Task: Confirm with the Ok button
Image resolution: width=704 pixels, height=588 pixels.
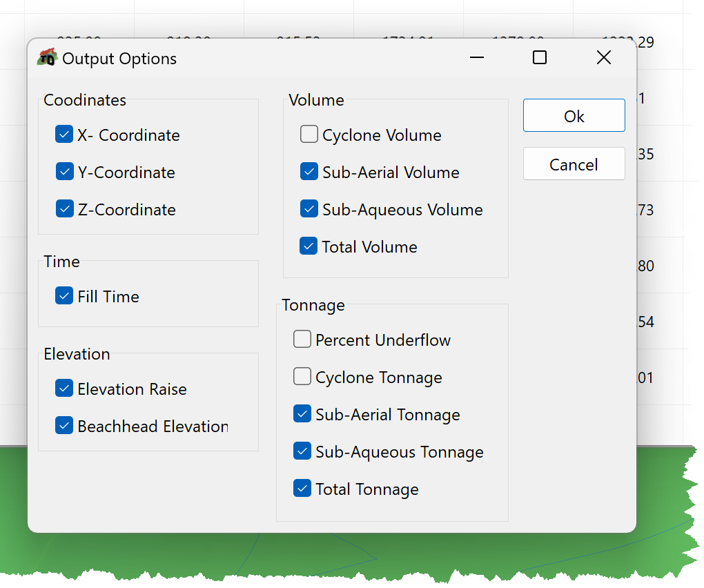Action: click(574, 115)
